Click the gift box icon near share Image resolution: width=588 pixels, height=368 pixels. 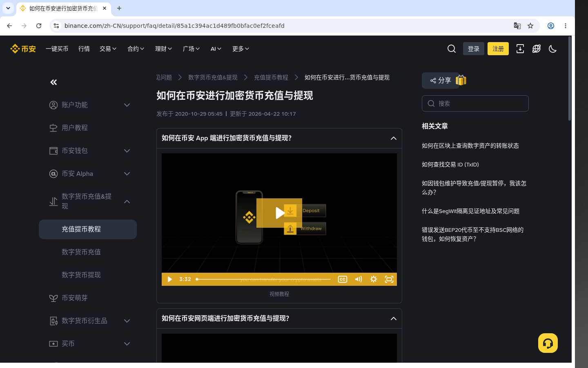461,80
